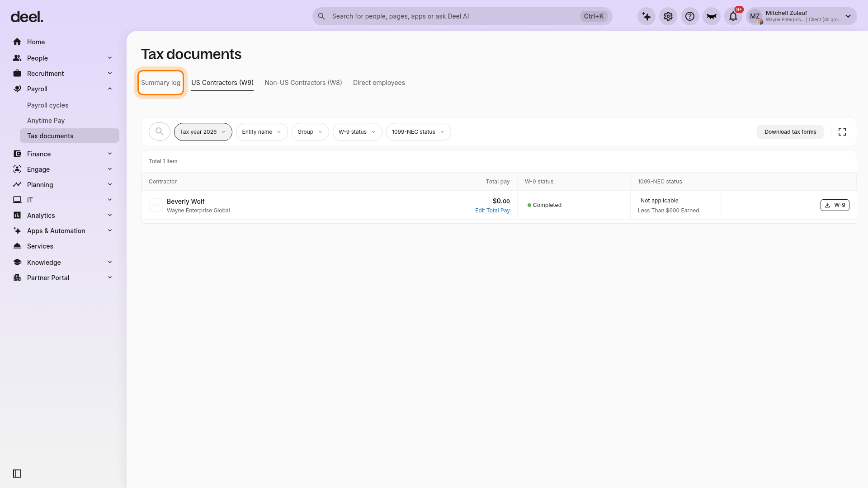This screenshot has width=868, height=488.
Task: Click the Total 1 item label
Action: click(163, 161)
